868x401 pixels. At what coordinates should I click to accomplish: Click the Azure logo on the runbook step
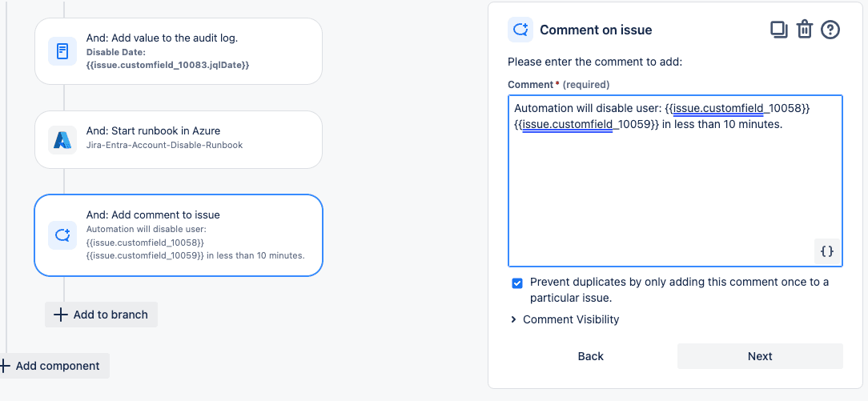coord(62,140)
